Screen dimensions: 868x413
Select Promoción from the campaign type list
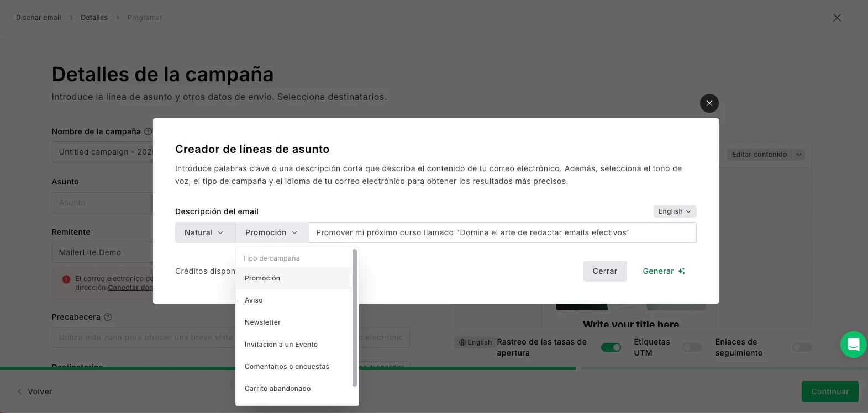293,278
